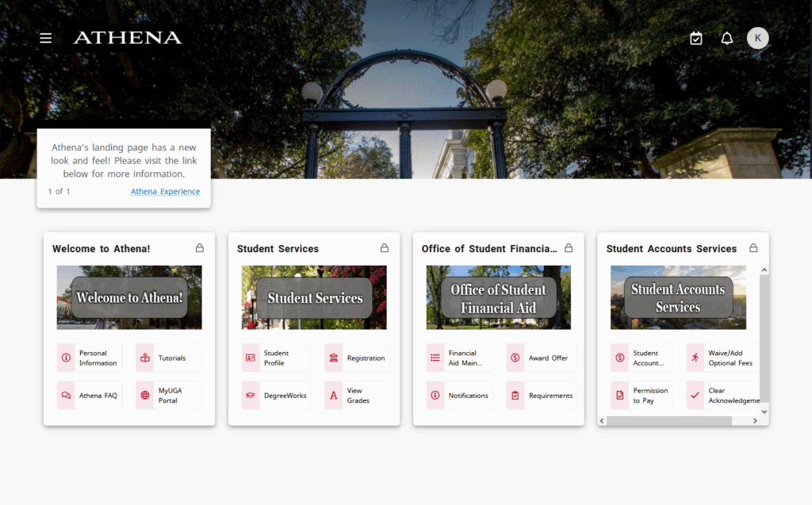Toggle lock on Student Services card

[385, 248]
